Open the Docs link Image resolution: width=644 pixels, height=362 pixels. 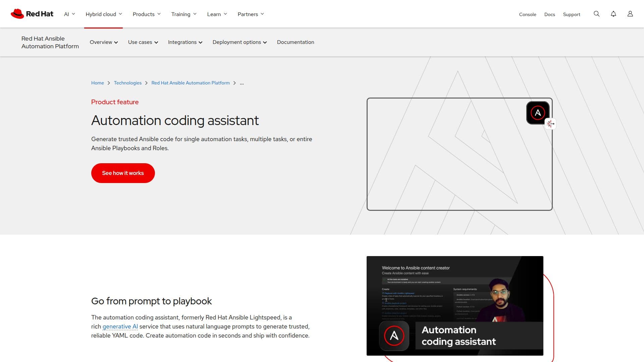(x=549, y=14)
